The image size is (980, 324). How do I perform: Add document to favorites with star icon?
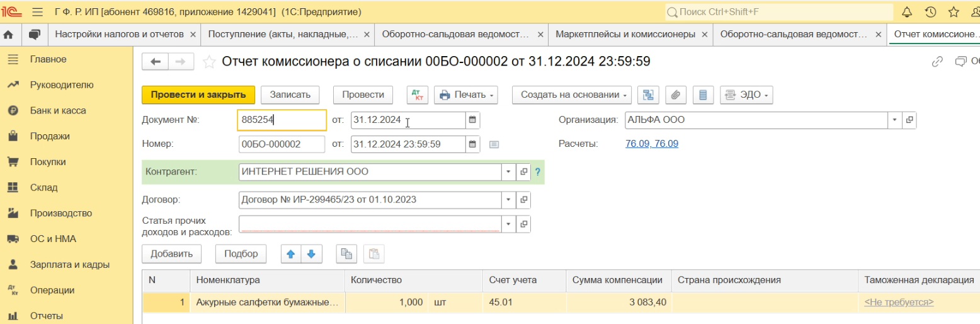coord(209,62)
